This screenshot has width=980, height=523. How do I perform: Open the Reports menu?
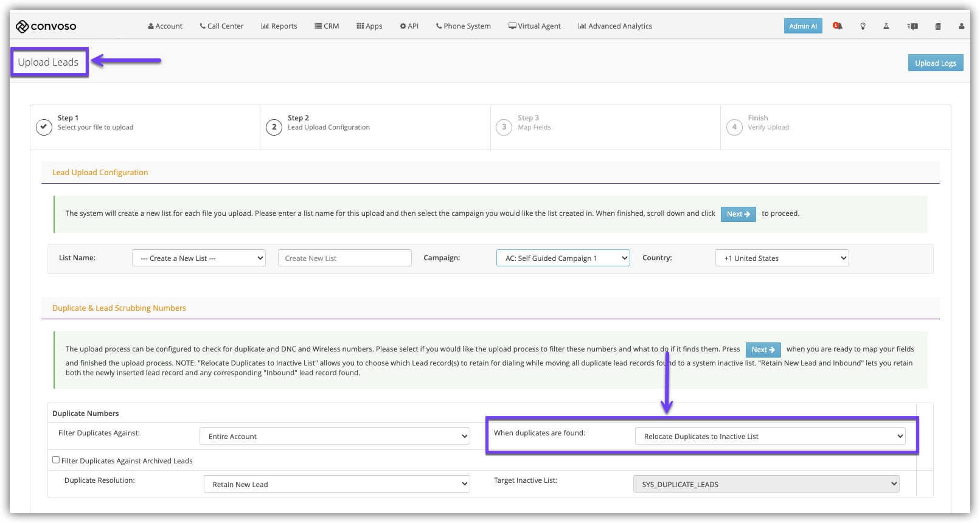click(x=279, y=26)
